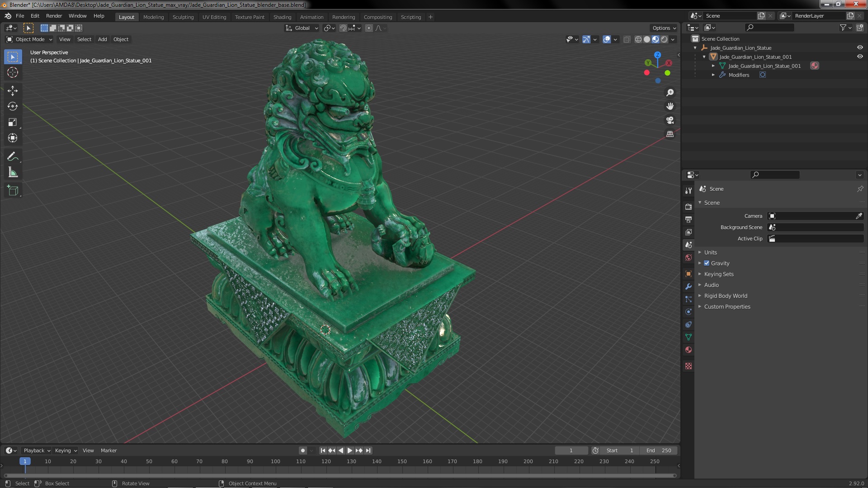Open the World properties tab
868x488 pixels.
point(689,258)
